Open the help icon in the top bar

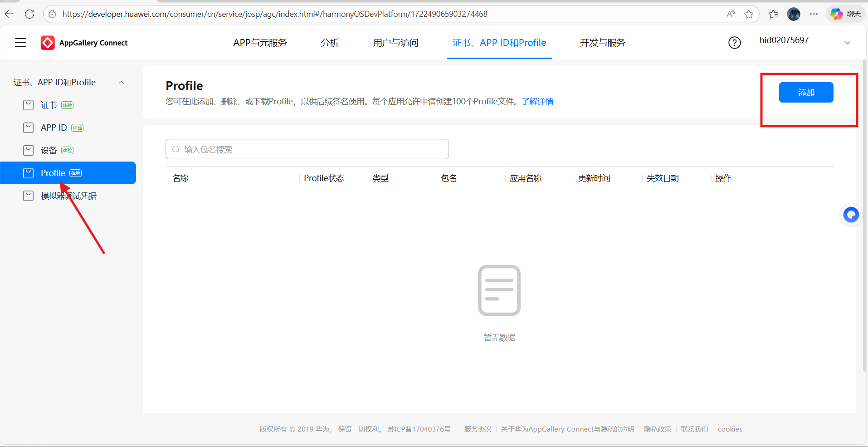click(734, 42)
